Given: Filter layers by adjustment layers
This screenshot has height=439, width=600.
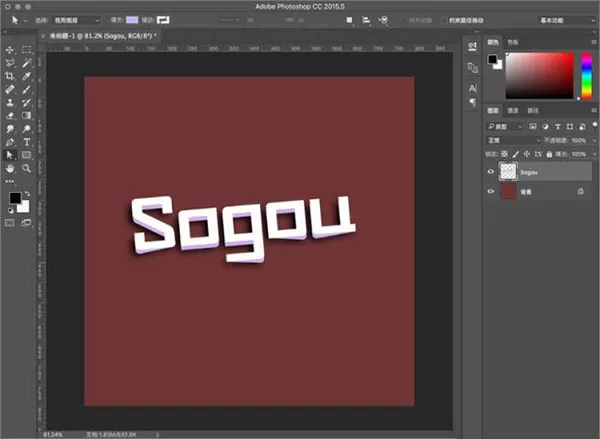Looking at the screenshot, I should 545,126.
